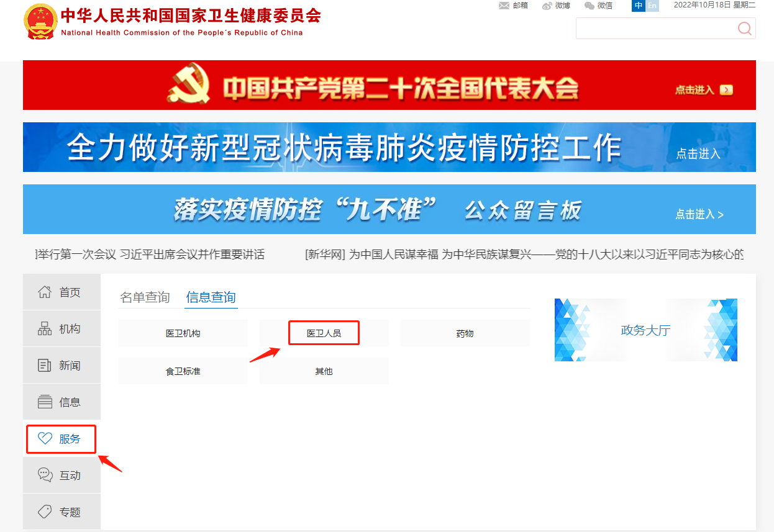Click the 互动 chat bubbles icon
774x532 pixels.
[x=45, y=476]
